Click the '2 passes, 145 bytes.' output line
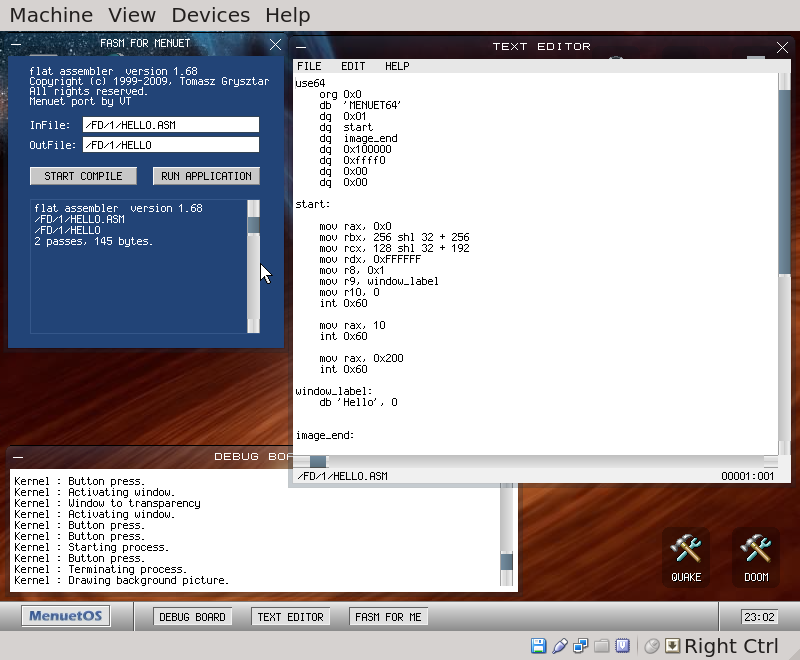The height and width of the screenshot is (660, 800). coord(93,241)
